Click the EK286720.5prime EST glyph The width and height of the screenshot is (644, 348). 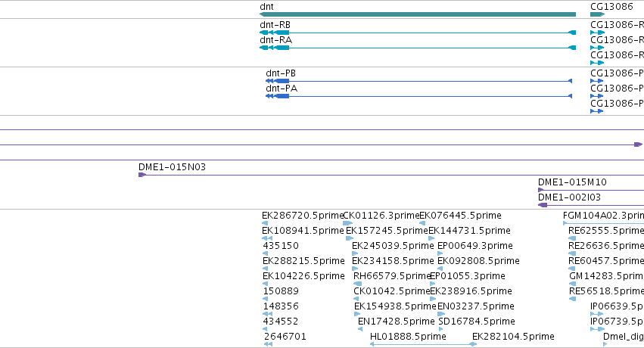(x=265, y=223)
